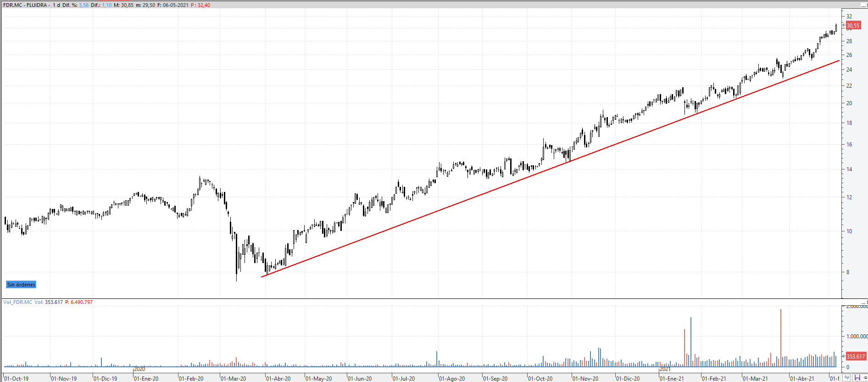Click the red 30,55 current price tag

(853, 26)
